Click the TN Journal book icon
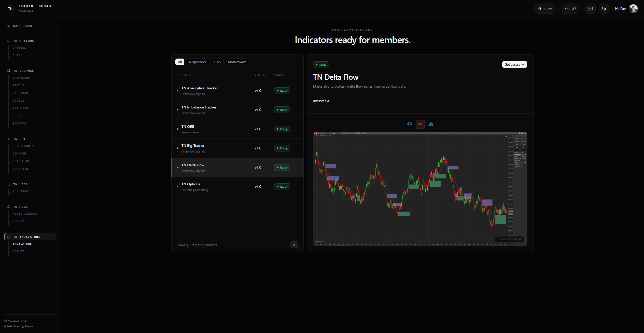This screenshot has width=644, height=333. click(x=8, y=71)
